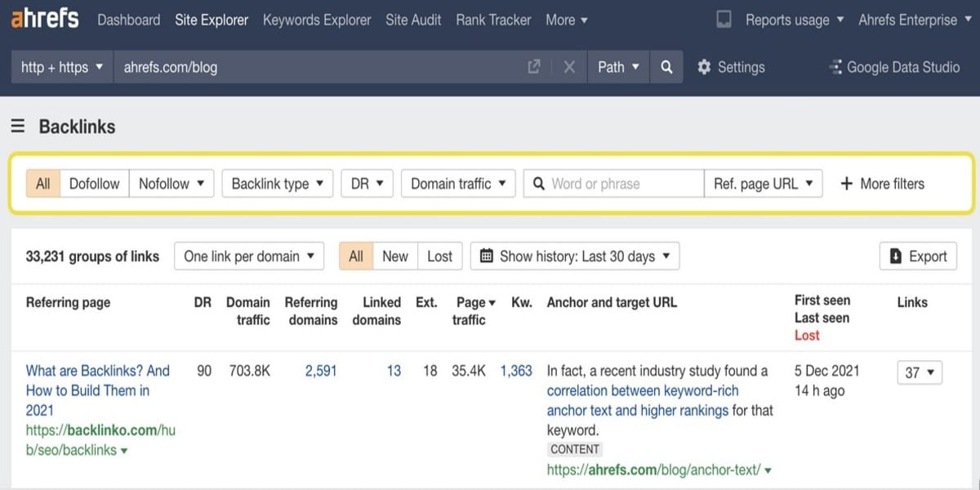Image resolution: width=980 pixels, height=490 pixels.
Task: Switch link results to New
Action: 394,256
